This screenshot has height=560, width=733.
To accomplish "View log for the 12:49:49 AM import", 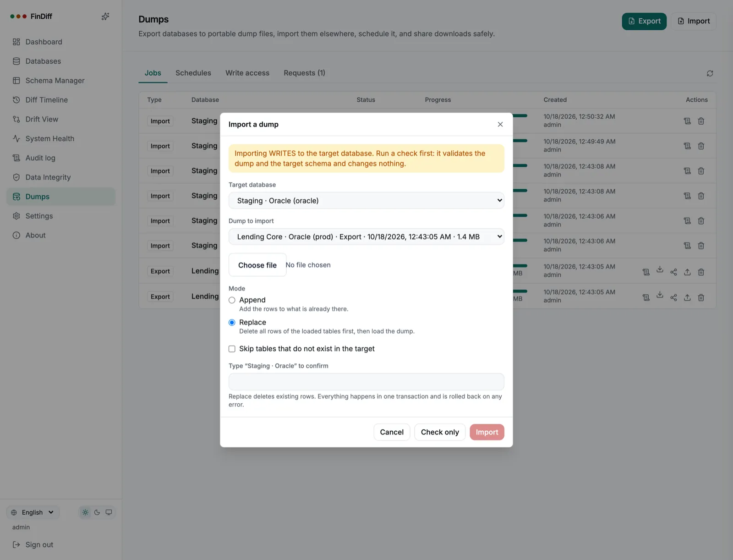I will coord(687,146).
